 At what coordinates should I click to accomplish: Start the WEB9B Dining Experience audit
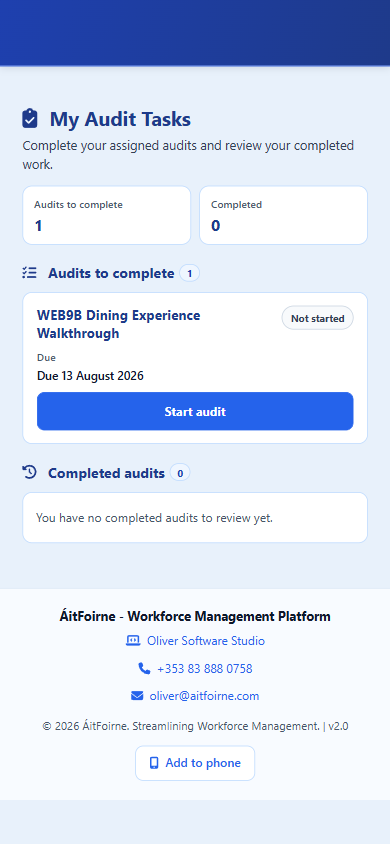pos(195,411)
